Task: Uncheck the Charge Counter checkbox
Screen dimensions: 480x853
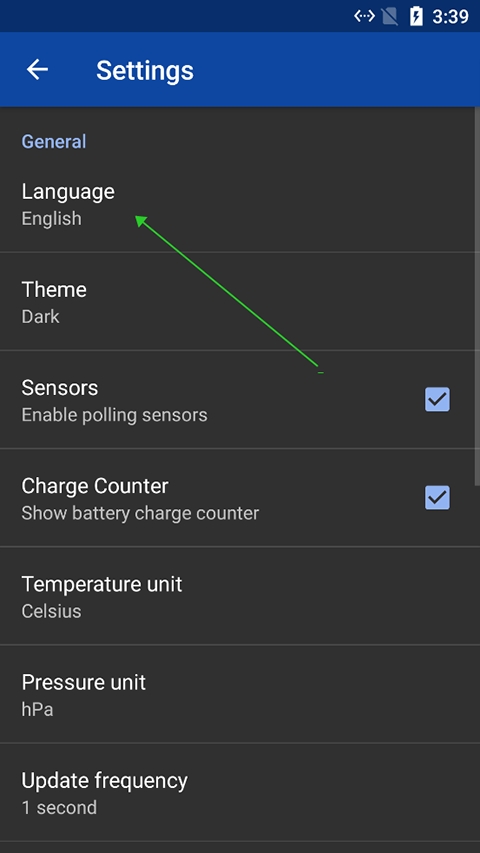Action: click(437, 497)
